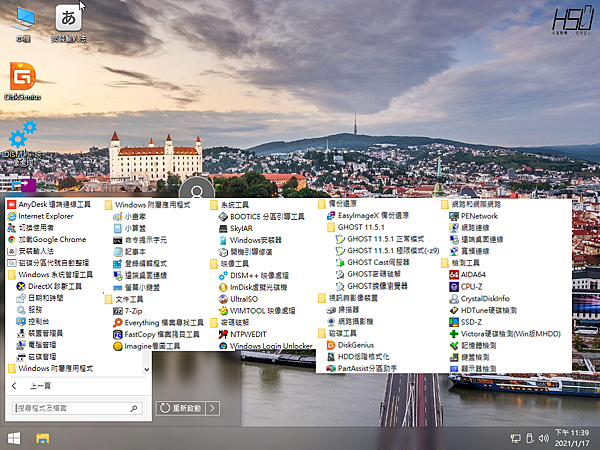Open NTPWEDIT password tool
The image size is (600, 450).
pyautogui.click(x=243, y=334)
